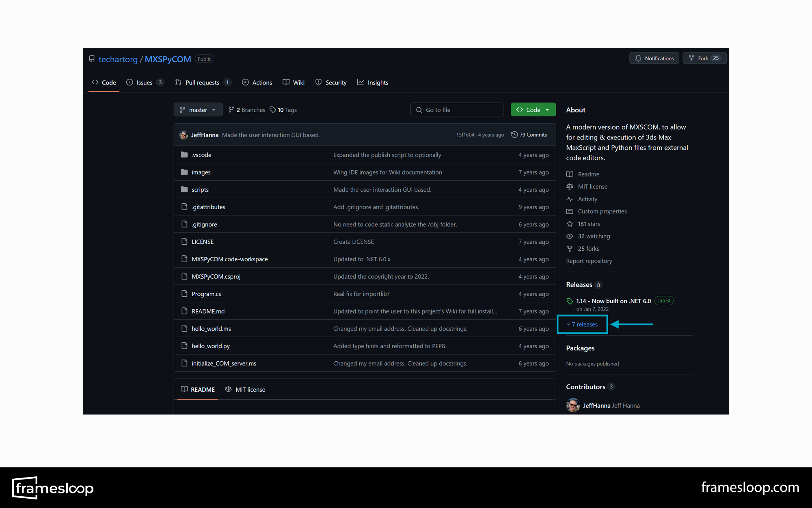The height and width of the screenshot is (508, 812).
Task: Open the scripts folder
Action: [200, 190]
